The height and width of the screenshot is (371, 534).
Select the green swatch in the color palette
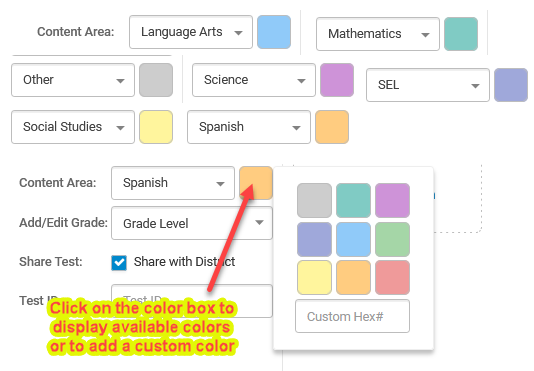(392, 239)
